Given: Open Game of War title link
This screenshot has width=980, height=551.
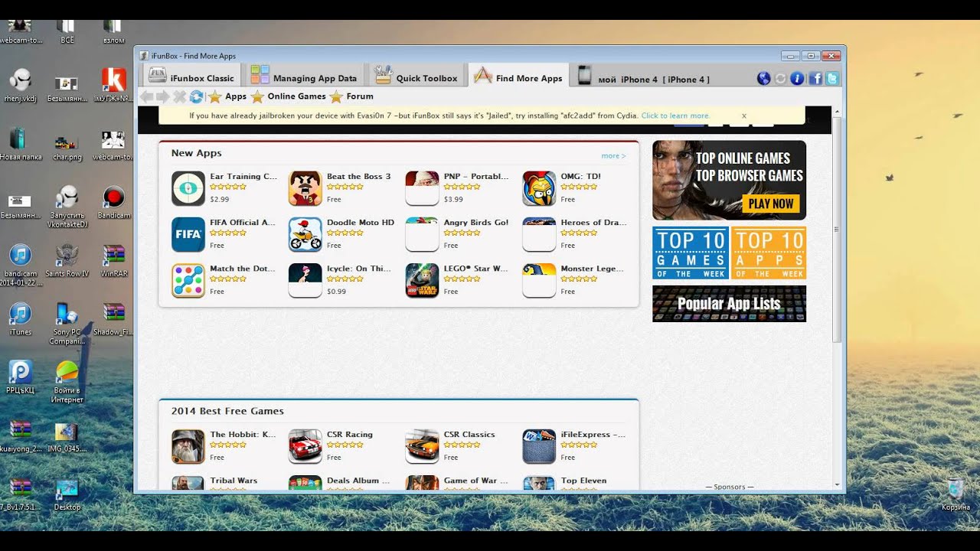Looking at the screenshot, I should (475, 481).
